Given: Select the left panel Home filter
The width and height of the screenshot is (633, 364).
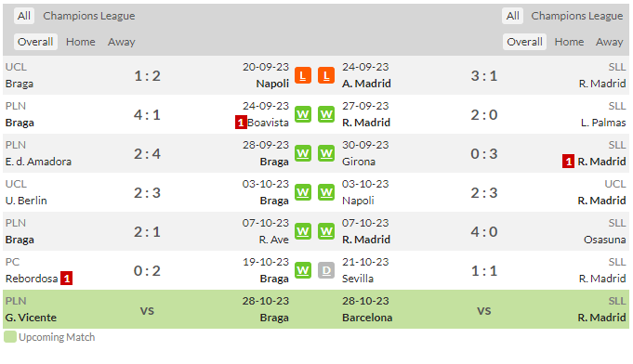Looking at the screenshot, I should click(81, 42).
